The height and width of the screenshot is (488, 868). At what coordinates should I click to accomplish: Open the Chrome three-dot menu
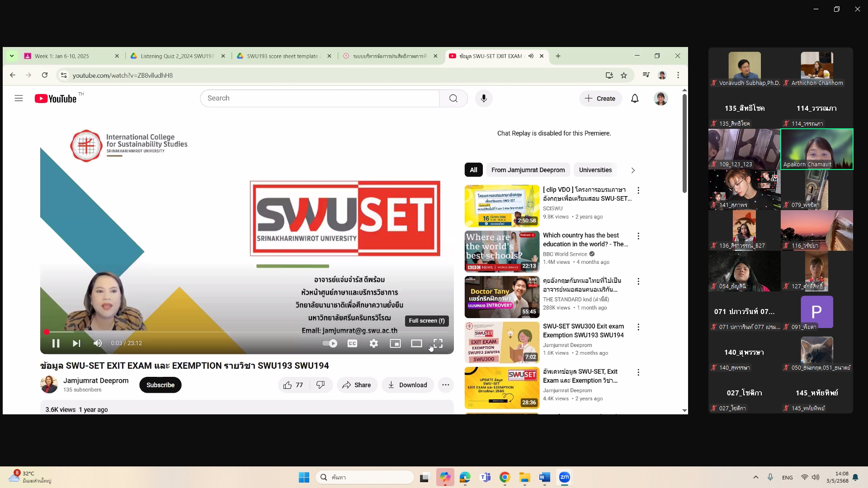pos(678,75)
